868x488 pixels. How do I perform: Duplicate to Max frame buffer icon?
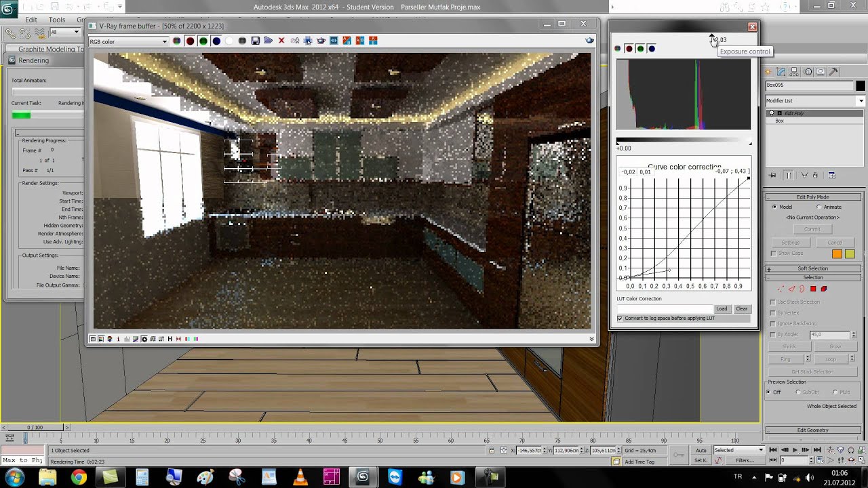(x=295, y=41)
